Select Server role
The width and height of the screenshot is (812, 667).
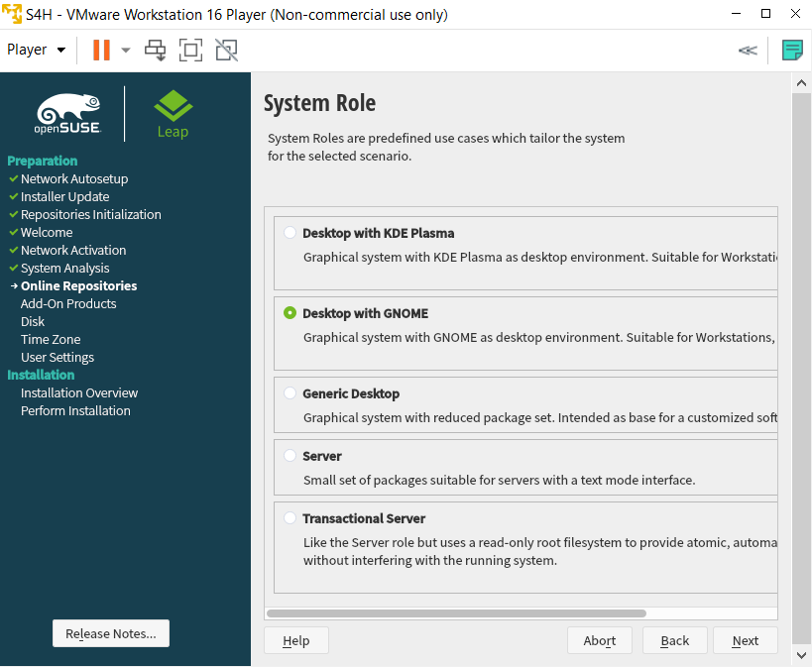(x=290, y=456)
